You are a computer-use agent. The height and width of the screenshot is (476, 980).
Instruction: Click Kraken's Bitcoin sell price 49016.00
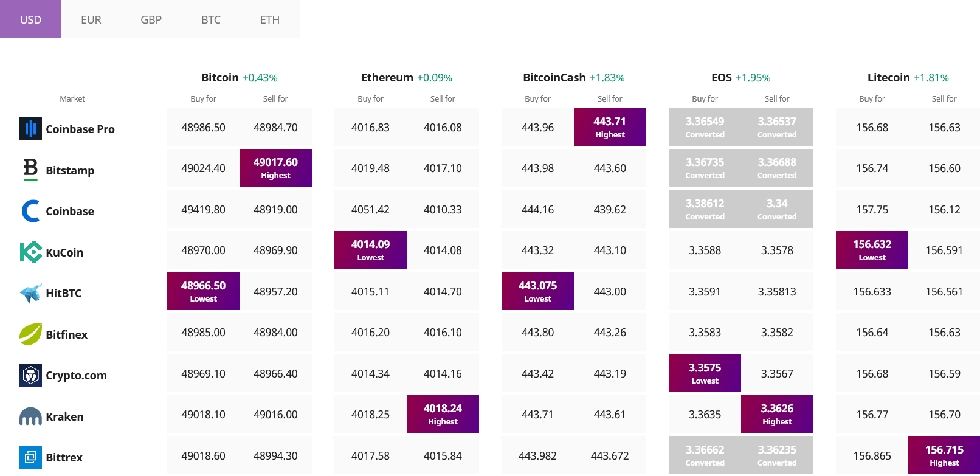click(x=275, y=414)
